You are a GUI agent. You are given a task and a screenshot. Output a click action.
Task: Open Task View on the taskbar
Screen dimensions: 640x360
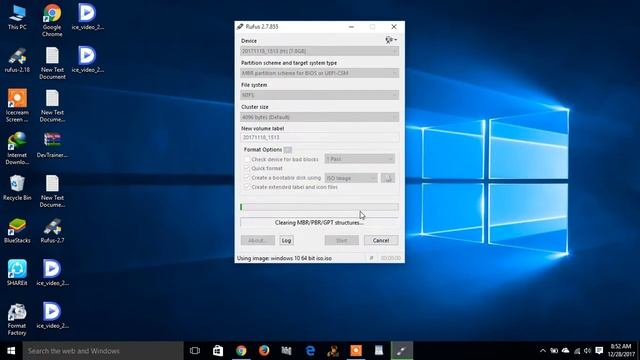tap(195, 351)
